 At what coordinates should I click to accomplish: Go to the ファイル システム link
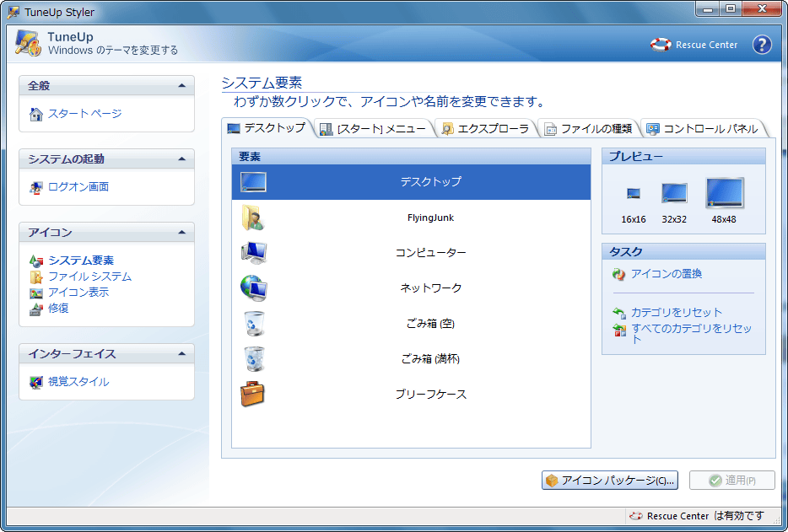click(x=90, y=277)
